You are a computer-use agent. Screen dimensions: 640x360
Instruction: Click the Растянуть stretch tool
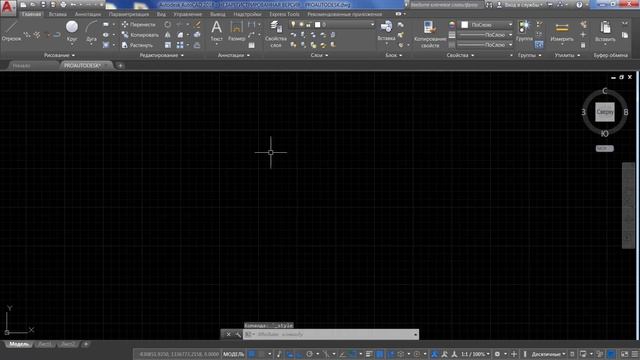pyautogui.click(x=138, y=45)
